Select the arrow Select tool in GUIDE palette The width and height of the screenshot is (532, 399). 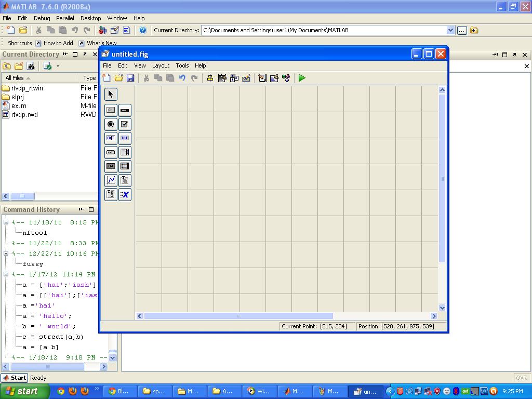tap(111, 95)
